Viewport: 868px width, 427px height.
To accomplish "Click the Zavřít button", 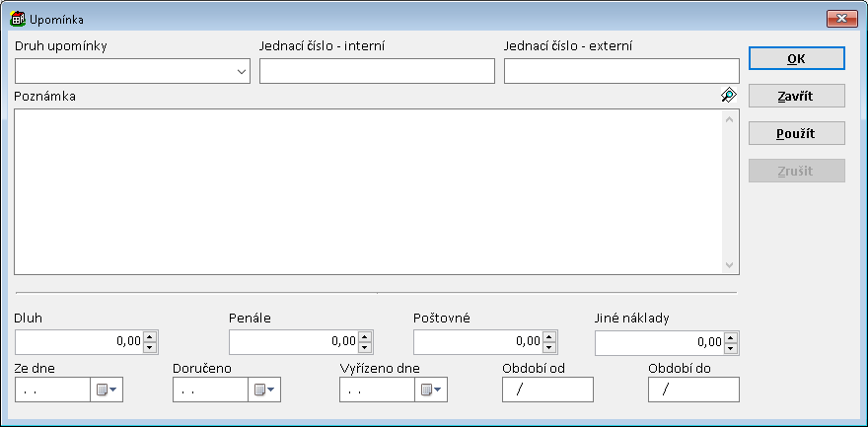I will click(x=796, y=96).
